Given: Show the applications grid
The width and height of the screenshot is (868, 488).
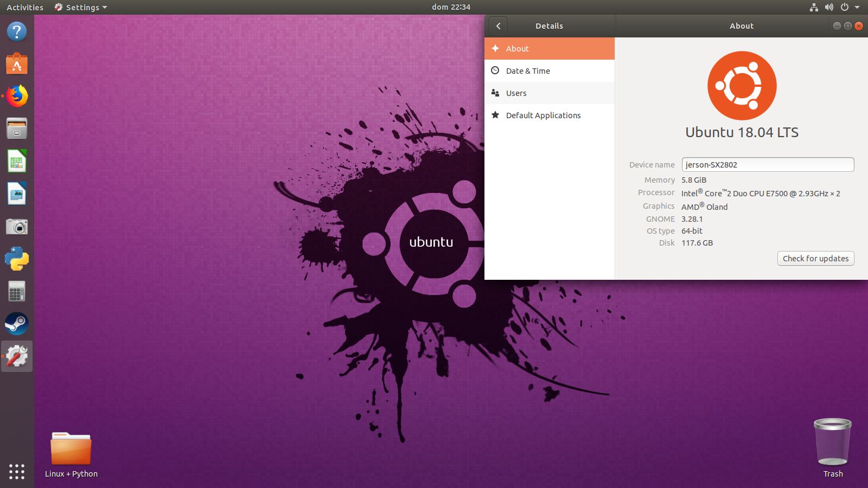Looking at the screenshot, I should click(17, 472).
